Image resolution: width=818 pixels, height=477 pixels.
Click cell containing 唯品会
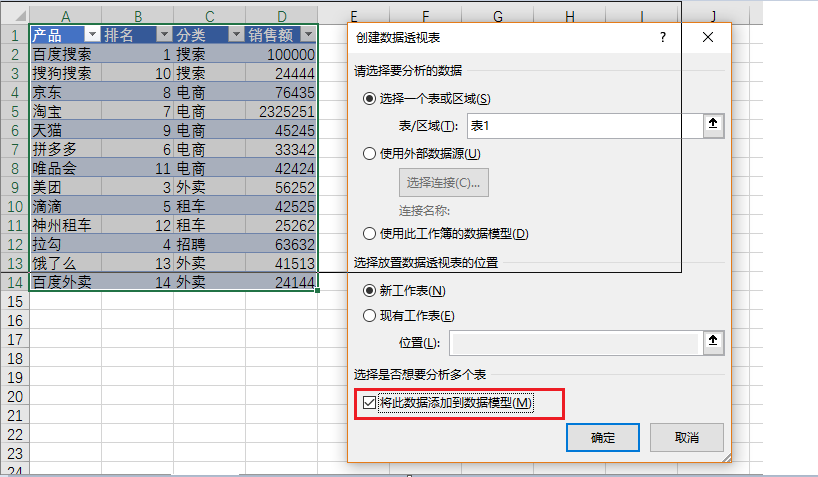pos(66,168)
